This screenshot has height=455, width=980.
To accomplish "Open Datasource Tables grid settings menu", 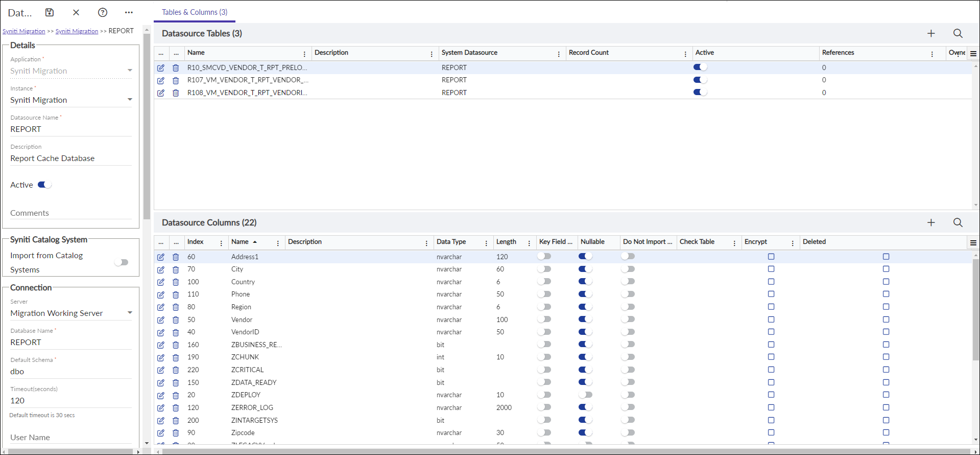I will tap(973, 53).
